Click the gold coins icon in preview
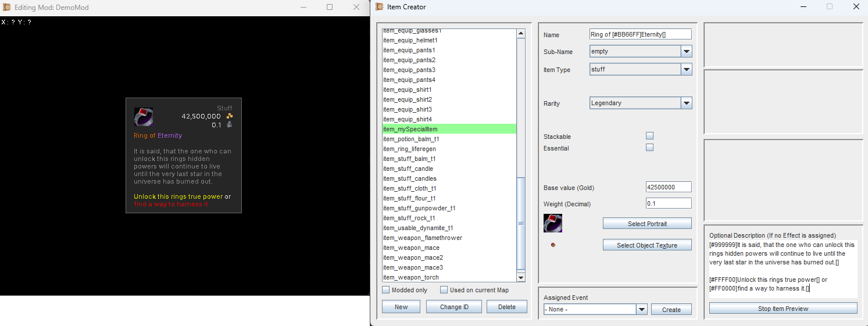Viewport: 868px width, 326px height. [x=230, y=116]
